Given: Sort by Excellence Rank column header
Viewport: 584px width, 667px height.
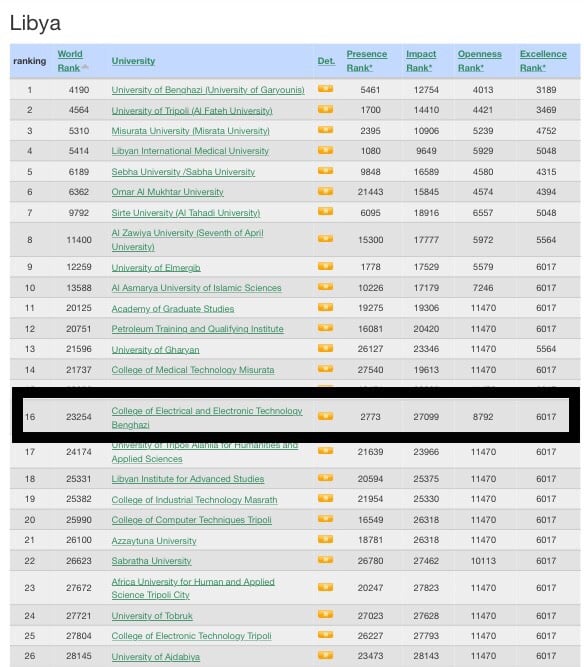Looking at the screenshot, I should pyautogui.click(x=543, y=61).
